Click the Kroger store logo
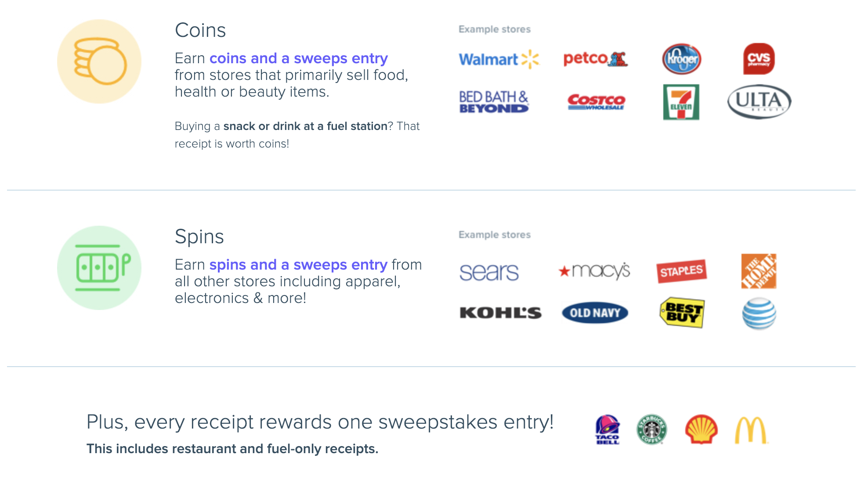The image size is (868, 483). [x=681, y=59]
